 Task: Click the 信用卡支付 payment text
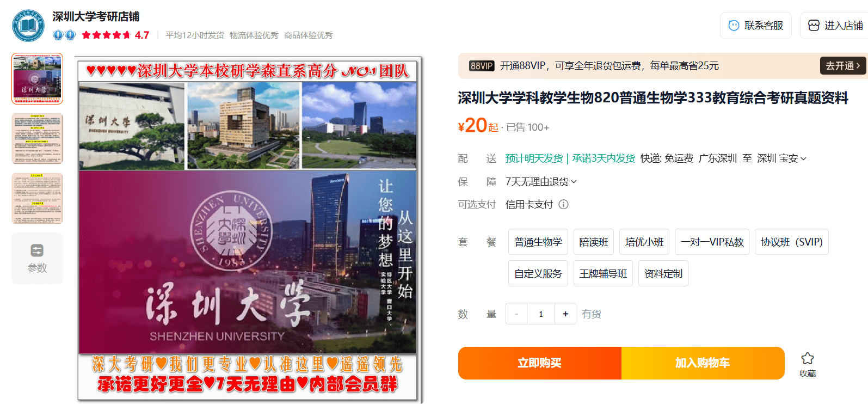coord(529,204)
